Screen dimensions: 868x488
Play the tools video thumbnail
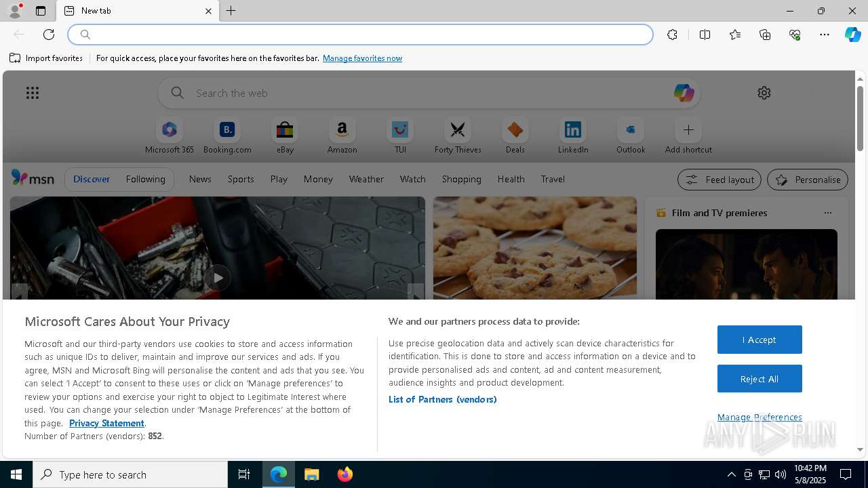pyautogui.click(x=218, y=278)
